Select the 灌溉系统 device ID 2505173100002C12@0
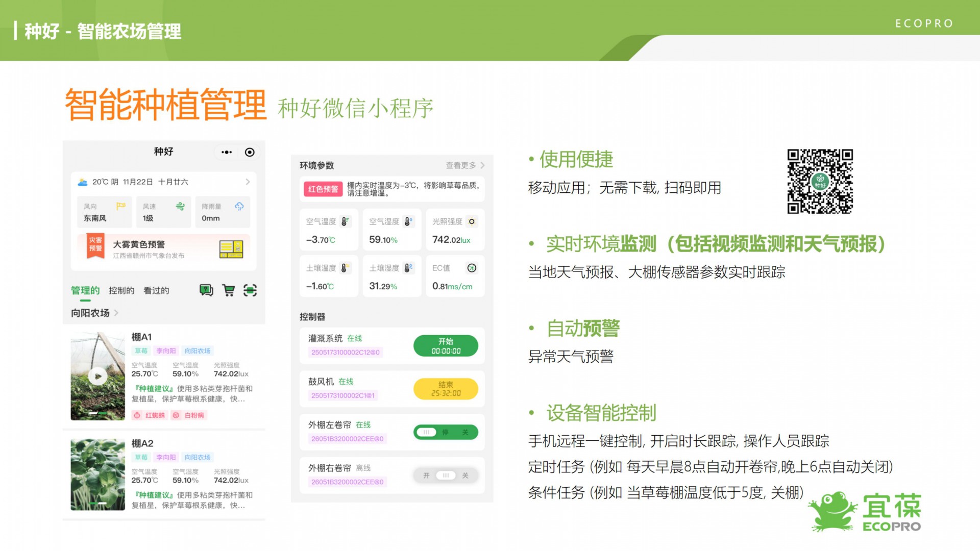980x551 pixels. (x=346, y=353)
